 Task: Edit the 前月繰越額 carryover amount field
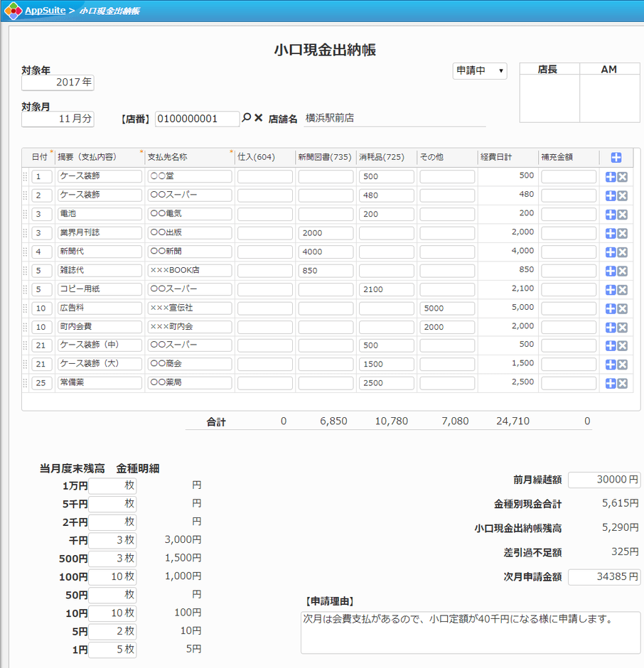click(603, 480)
